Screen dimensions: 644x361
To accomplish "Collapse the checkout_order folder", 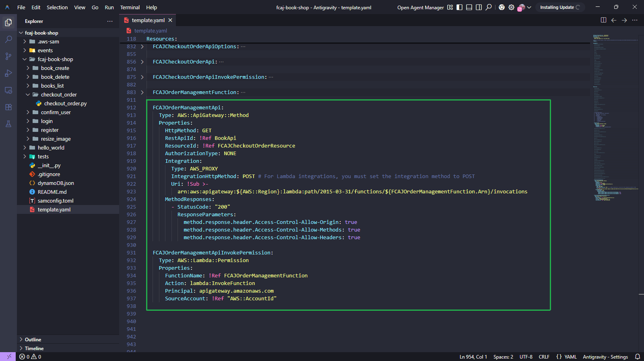I will point(28,95).
